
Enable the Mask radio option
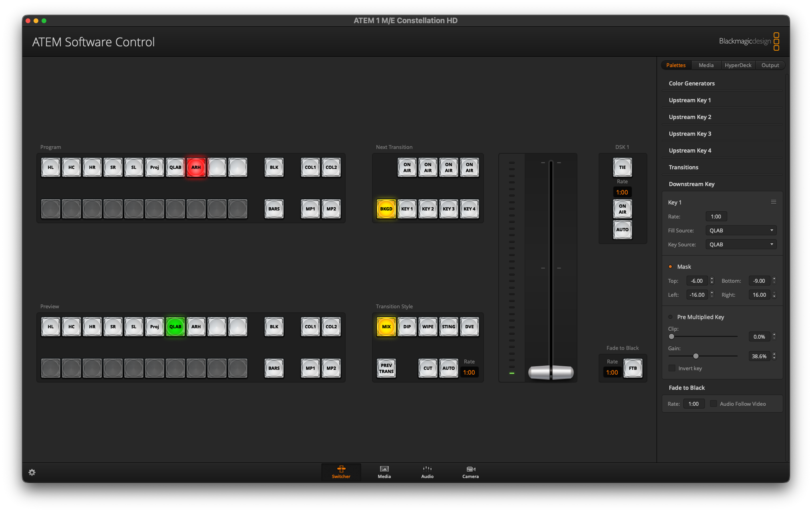(x=671, y=267)
